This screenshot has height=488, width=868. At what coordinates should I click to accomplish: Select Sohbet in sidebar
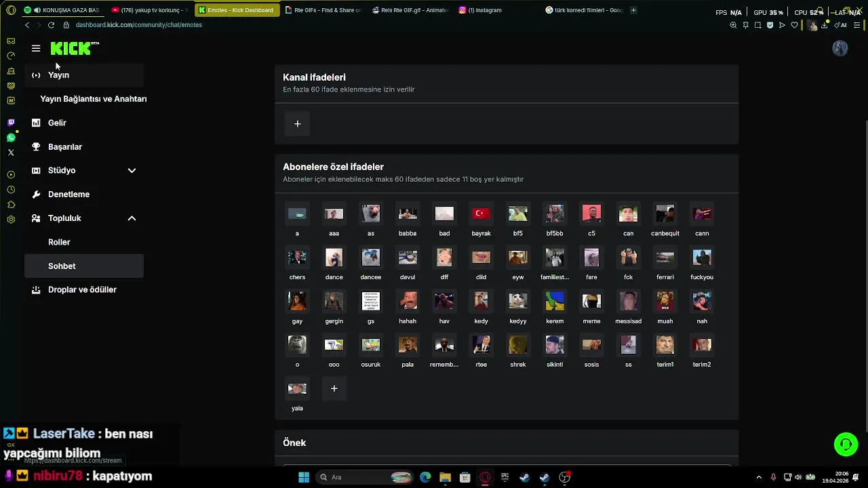(x=83, y=266)
